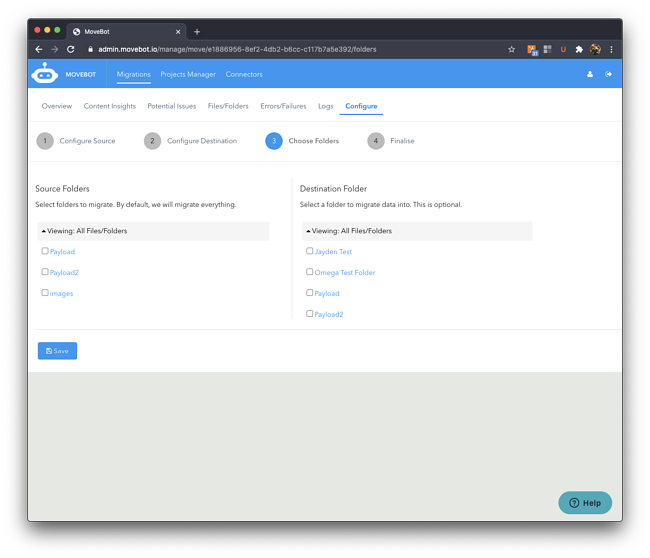Viewport: 650px width, 558px height.
Task: Click the MoveBot robot logo
Action: point(44,73)
